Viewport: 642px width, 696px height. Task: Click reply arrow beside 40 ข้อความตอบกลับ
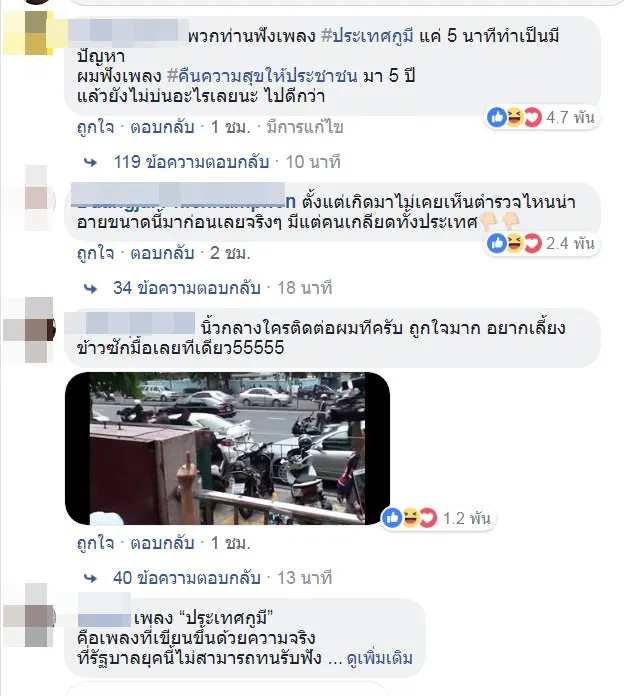[x=91, y=578]
